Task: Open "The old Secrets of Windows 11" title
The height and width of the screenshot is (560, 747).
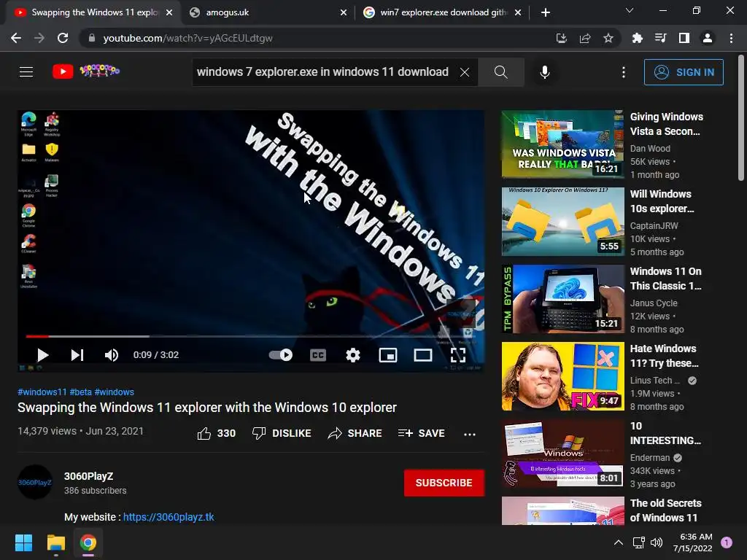Action: pos(665,510)
